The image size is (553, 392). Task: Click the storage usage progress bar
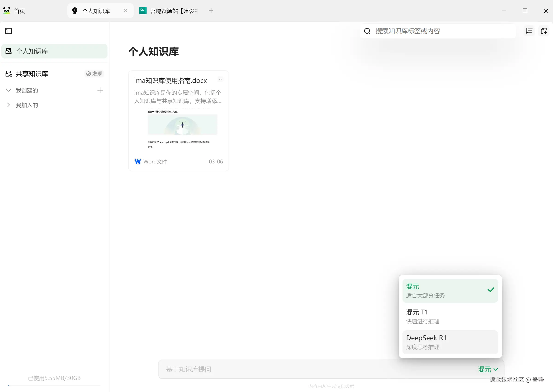tap(54, 386)
